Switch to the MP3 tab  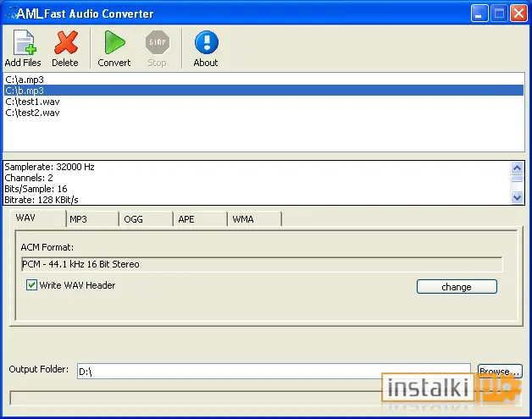pos(92,219)
